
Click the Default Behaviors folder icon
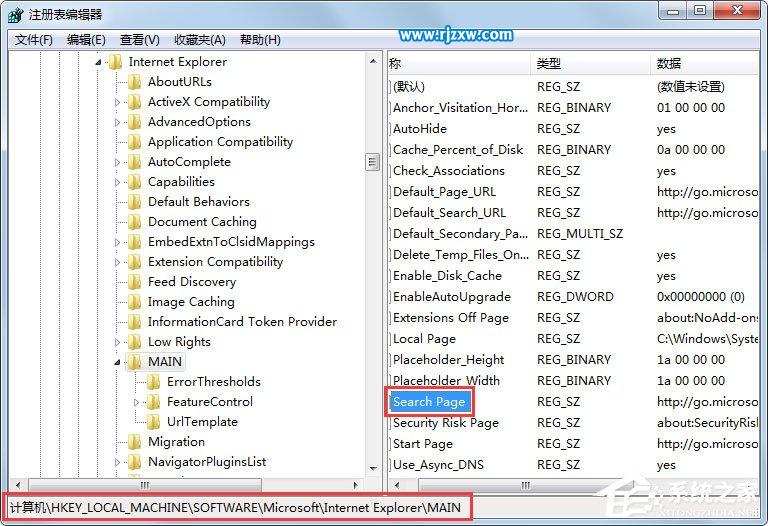pyautogui.click(x=134, y=202)
